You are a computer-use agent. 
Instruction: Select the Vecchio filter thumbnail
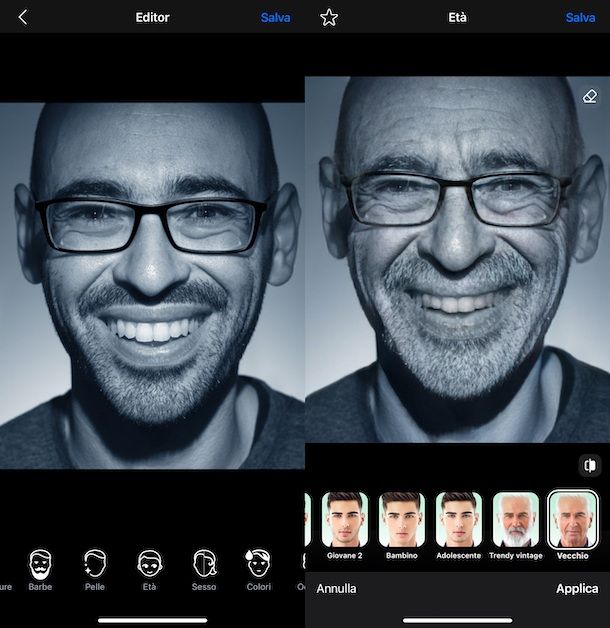(x=573, y=519)
